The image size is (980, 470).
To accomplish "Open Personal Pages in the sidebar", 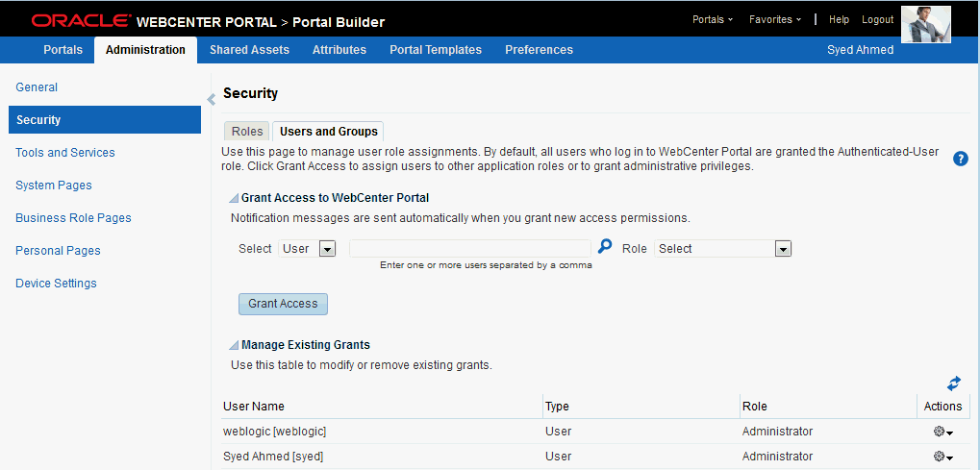I will tap(58, 250).
